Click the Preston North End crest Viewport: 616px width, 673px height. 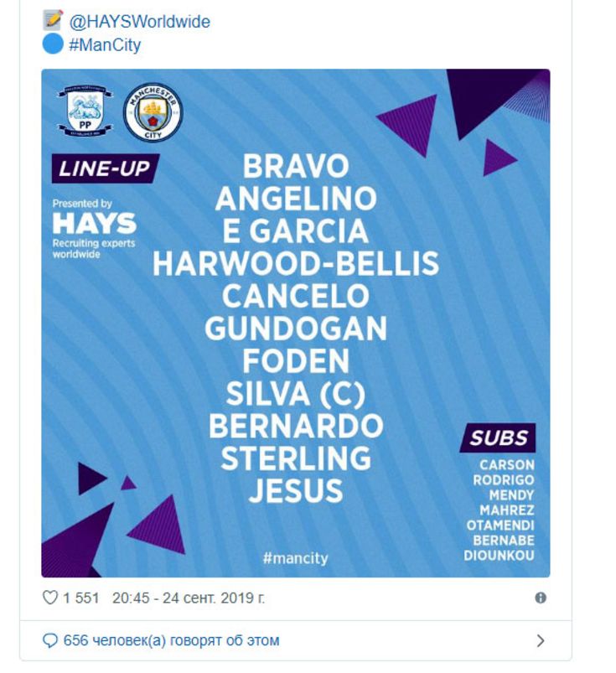tap(85, 111)
